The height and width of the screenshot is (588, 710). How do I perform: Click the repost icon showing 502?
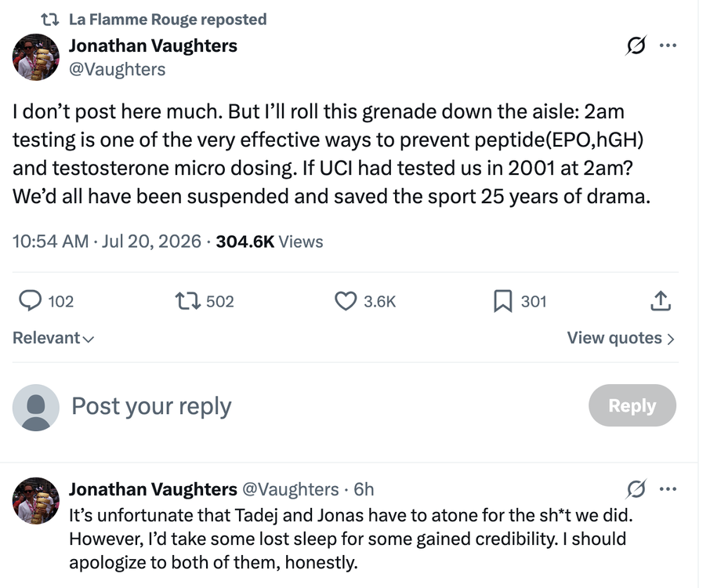pos(188,301)
